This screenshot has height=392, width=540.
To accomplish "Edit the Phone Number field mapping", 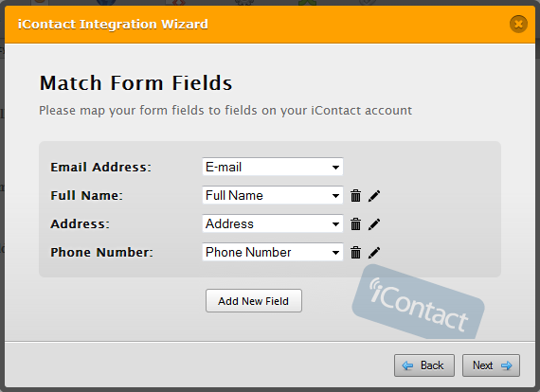I will point(374,253).
